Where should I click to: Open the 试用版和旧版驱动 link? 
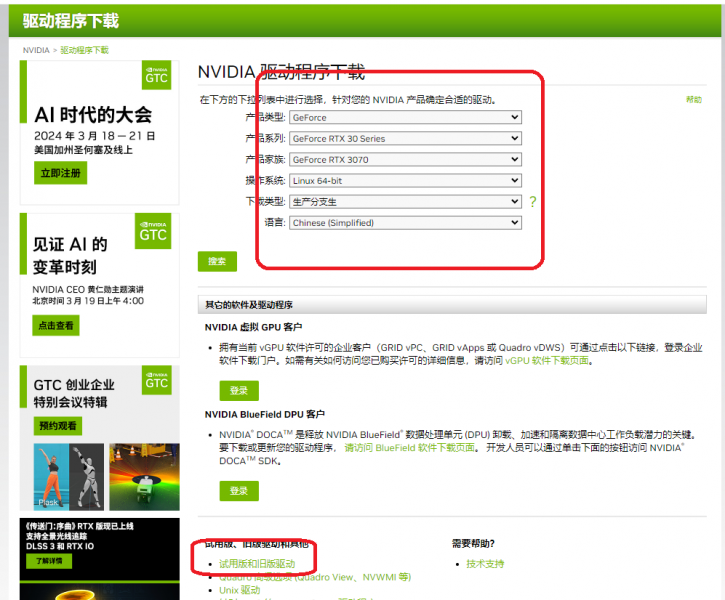point(257,564)
